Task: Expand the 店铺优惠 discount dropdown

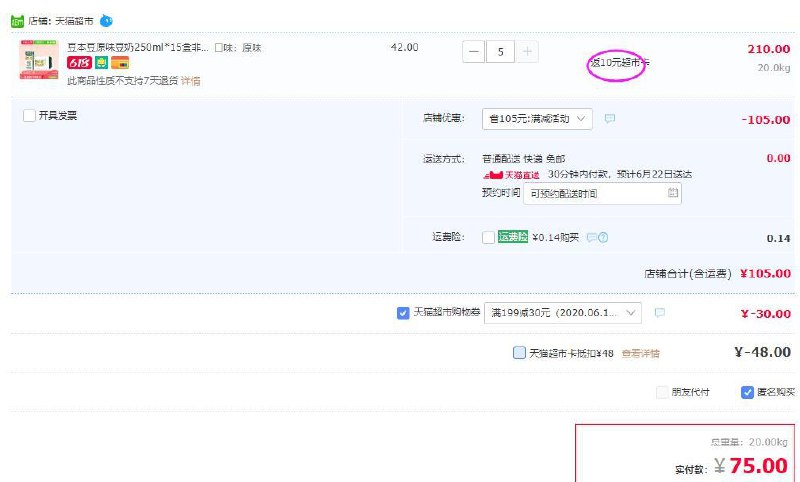Action: tap(537, 119)
